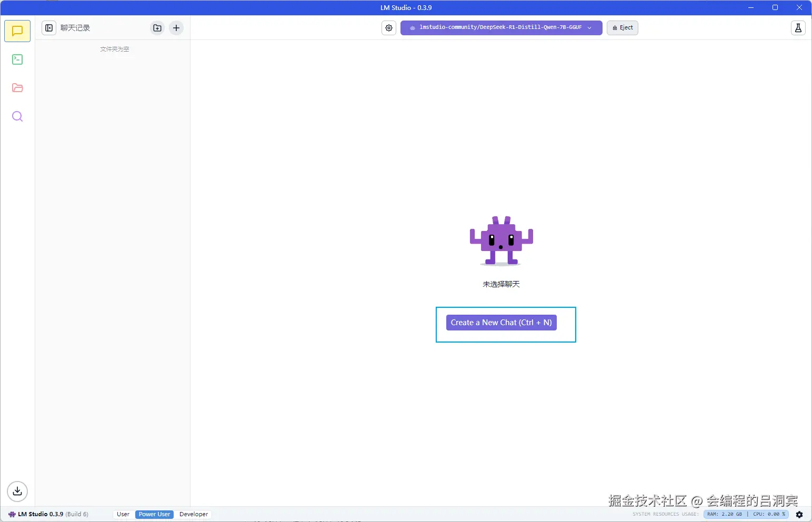
Task: Switch to Power User mode
Action: [x=153, y=514]
